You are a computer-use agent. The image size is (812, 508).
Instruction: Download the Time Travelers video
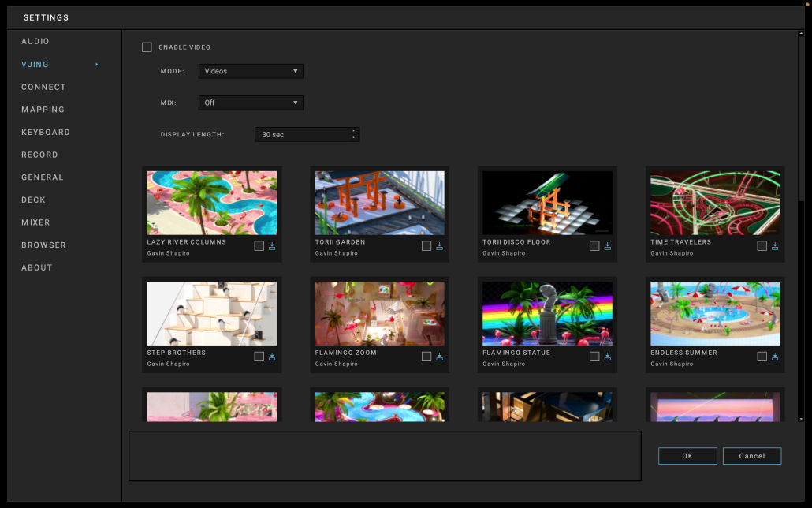(775, 246)
